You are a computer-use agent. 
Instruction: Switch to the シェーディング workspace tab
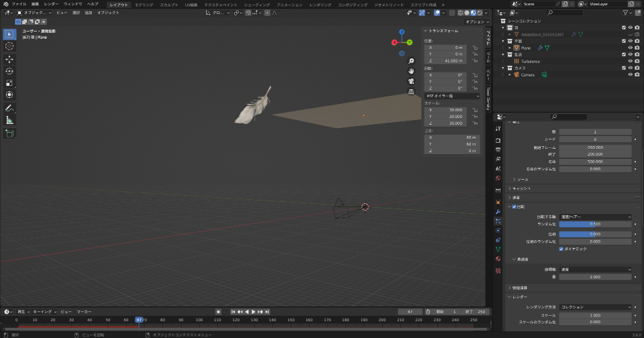point(257,5)
